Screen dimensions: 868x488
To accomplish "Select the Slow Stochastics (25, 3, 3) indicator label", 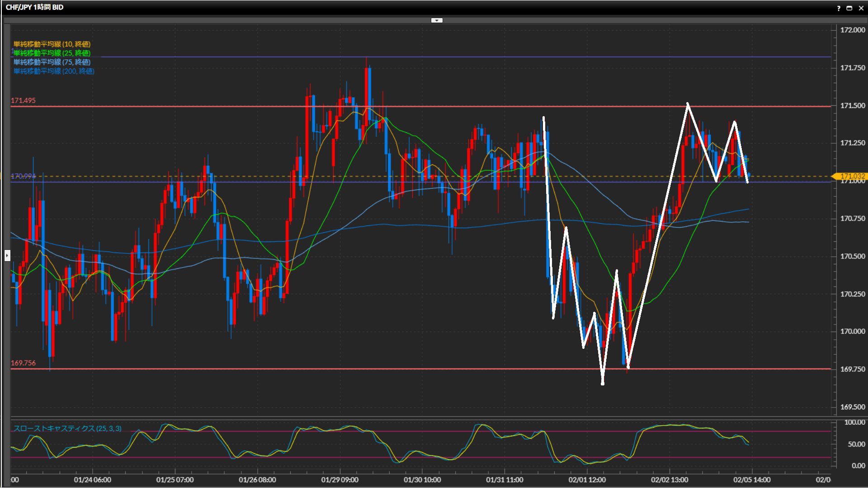I will click(67, 428).
